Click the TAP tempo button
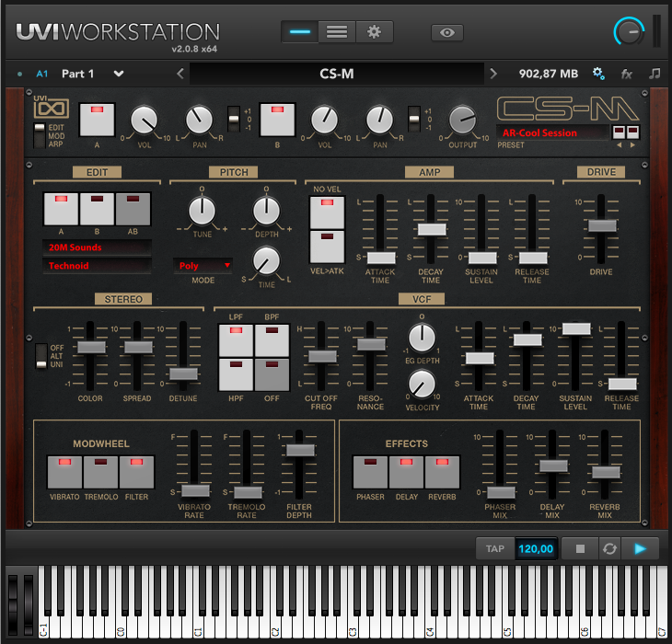This screenshot has width=672, height=644. coord(495,548)
